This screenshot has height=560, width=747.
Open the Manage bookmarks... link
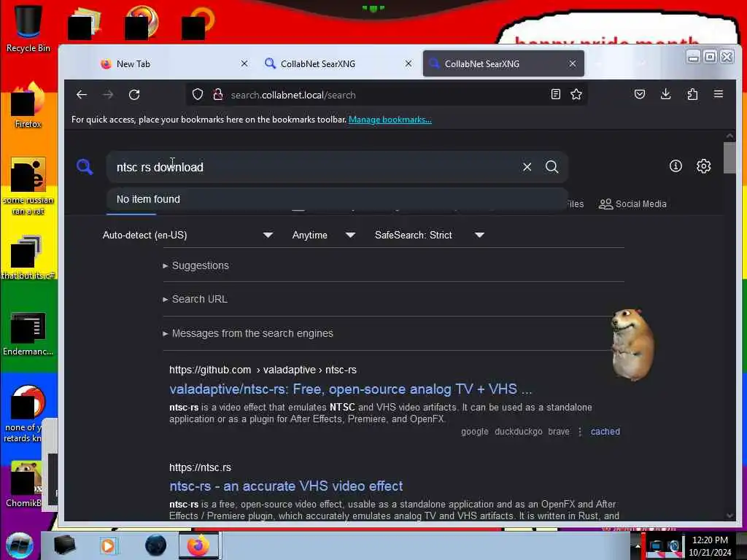(390, 120)
